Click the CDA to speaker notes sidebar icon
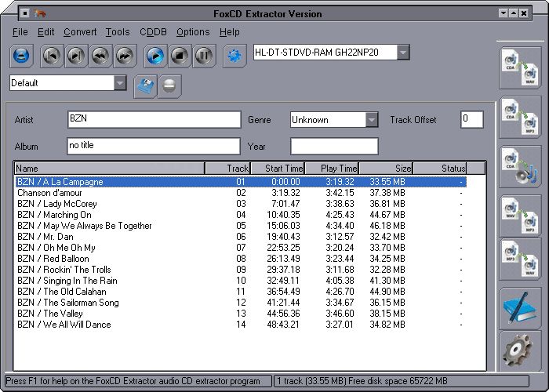This screenshot has width=549, height=392. click(x=520, y=166)
